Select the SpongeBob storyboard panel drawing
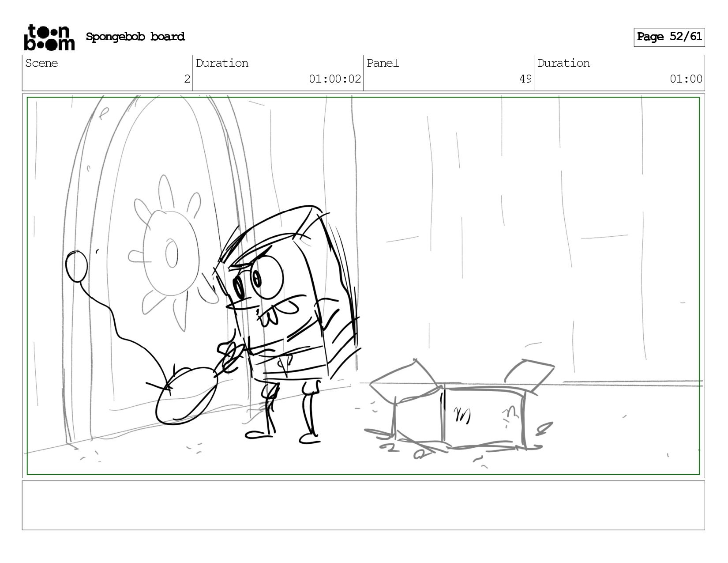This screenshot has width=728, height=563. click(x=363, y=286)
